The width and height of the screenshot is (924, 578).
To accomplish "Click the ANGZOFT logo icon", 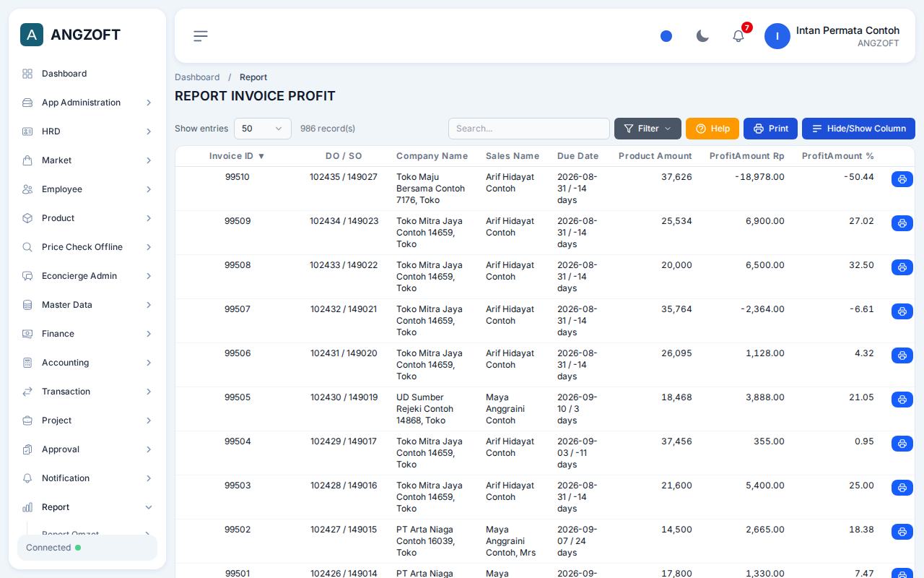I will (32, 35).
